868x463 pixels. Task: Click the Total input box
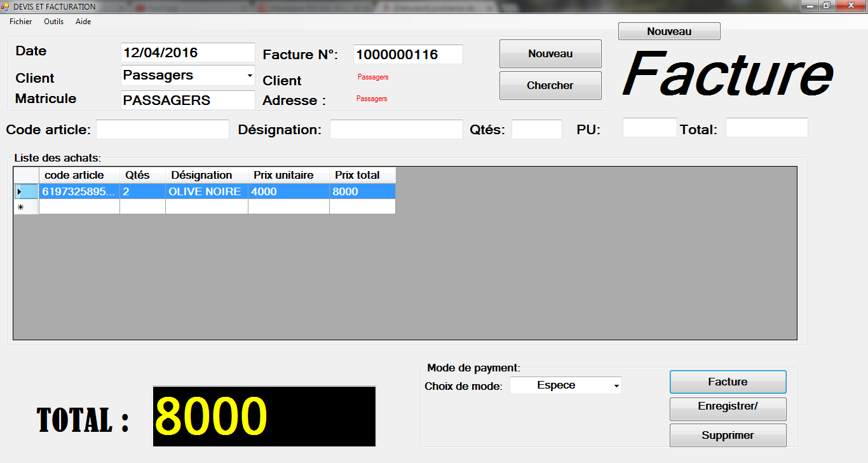pyautogui.click(x=767, y=127)
